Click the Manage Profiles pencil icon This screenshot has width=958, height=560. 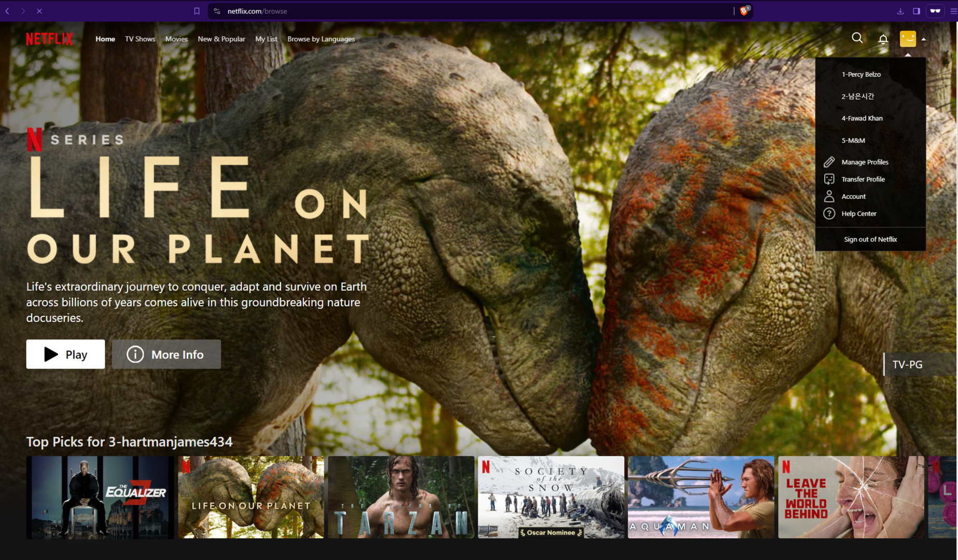[829, 162]
